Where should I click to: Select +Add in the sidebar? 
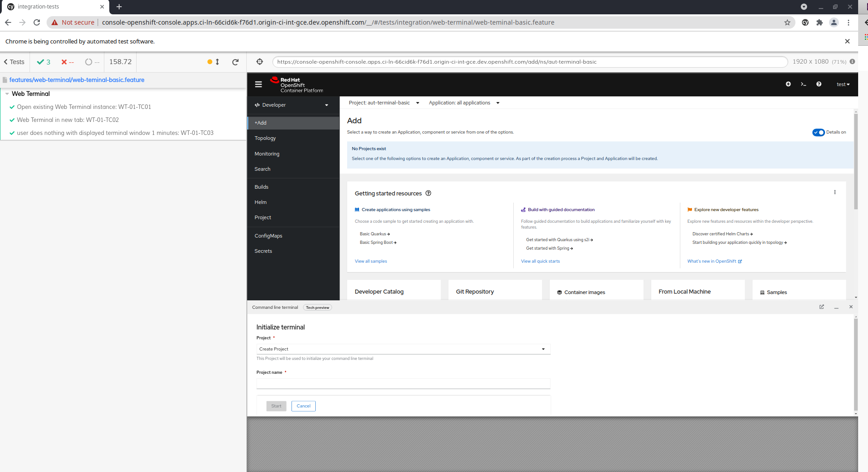coord(293,123)
